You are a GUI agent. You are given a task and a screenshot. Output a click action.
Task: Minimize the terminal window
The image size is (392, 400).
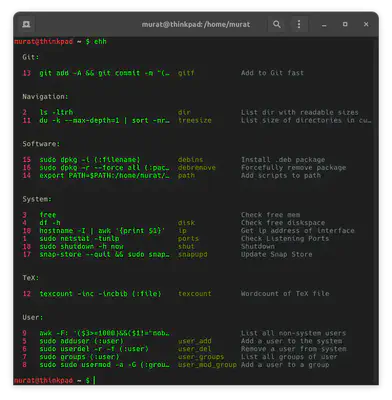[x=324, y=25]
